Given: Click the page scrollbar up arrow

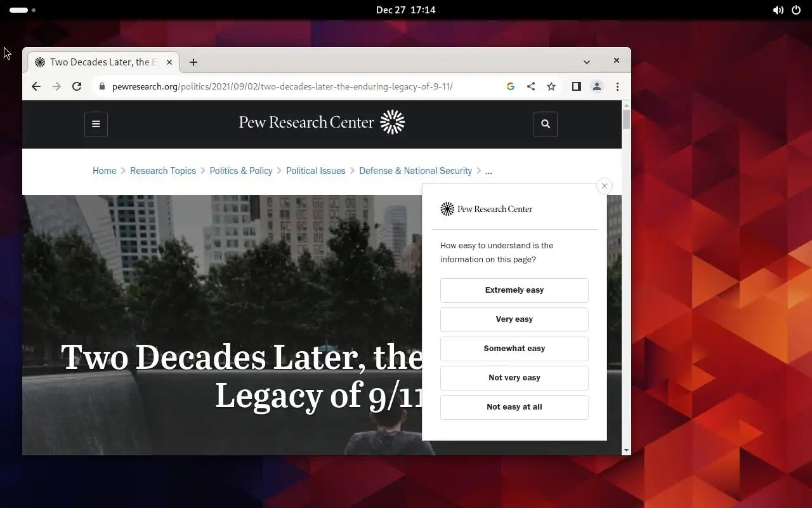Looking at the screenshot, I should pyautogui.click(x=626, y=105).
